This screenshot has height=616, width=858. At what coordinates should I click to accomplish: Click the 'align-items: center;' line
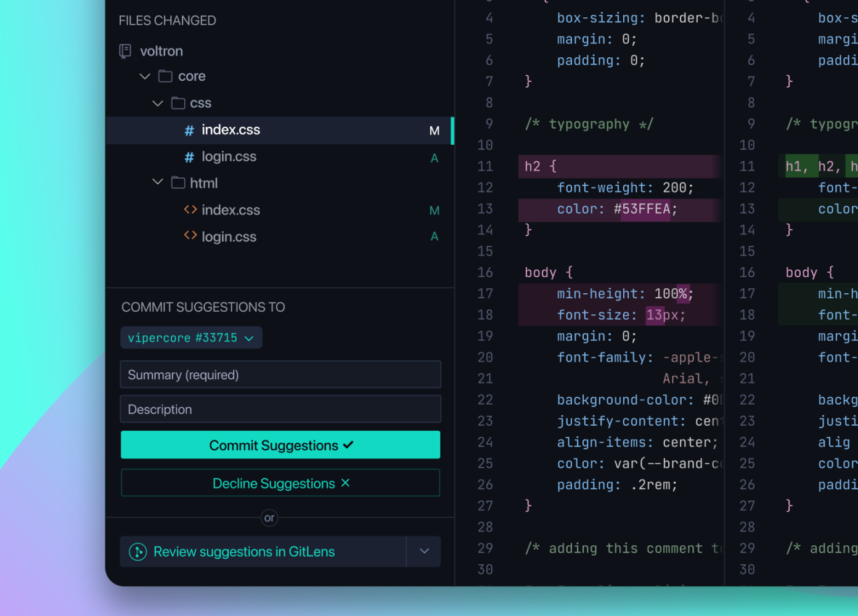click(x=637, y=442)
